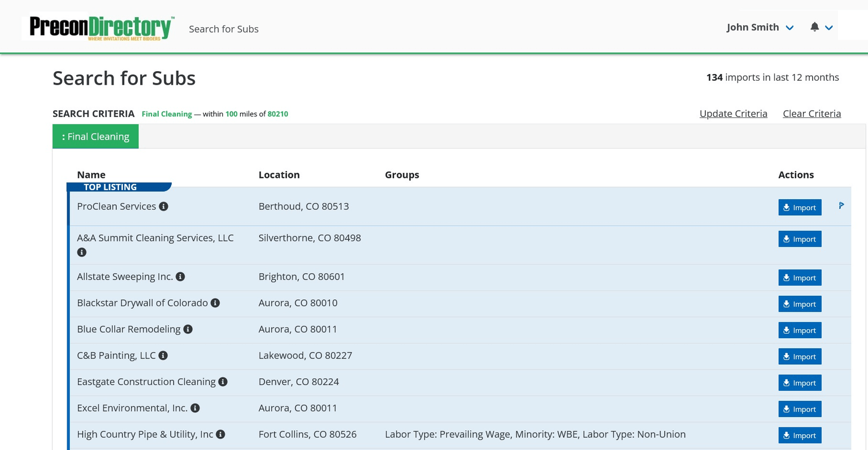
Task: Expand the chevron next to notification bell
Action: click(829, 28)
